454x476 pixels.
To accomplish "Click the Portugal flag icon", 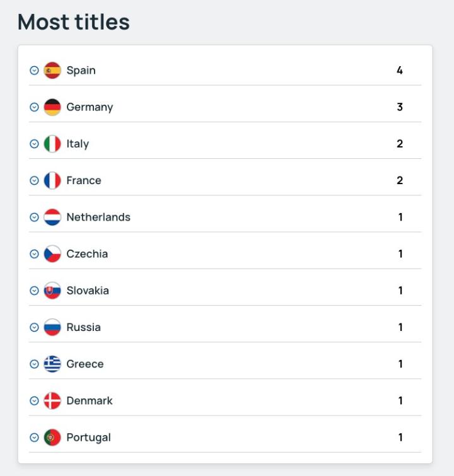I will [52, 437].
